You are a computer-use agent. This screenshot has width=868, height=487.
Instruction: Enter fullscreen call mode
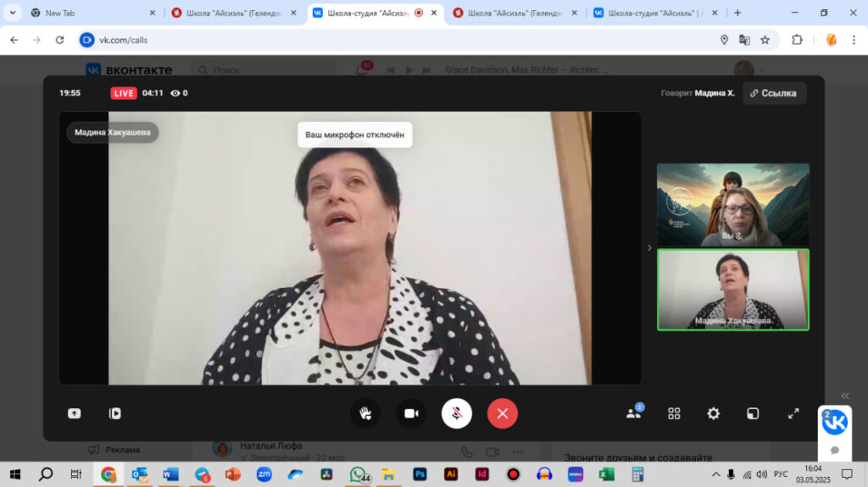coord(793,413)
